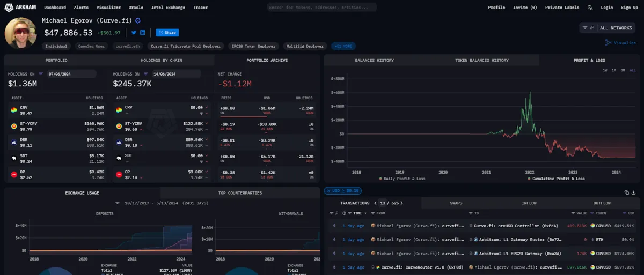Select the Profit & Loss tab
The image size is (644, 275).
pos(589,61)
